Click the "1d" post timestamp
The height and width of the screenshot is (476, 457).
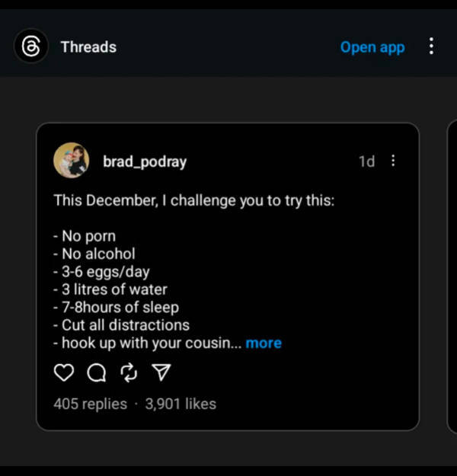click(x=366, y=161)
